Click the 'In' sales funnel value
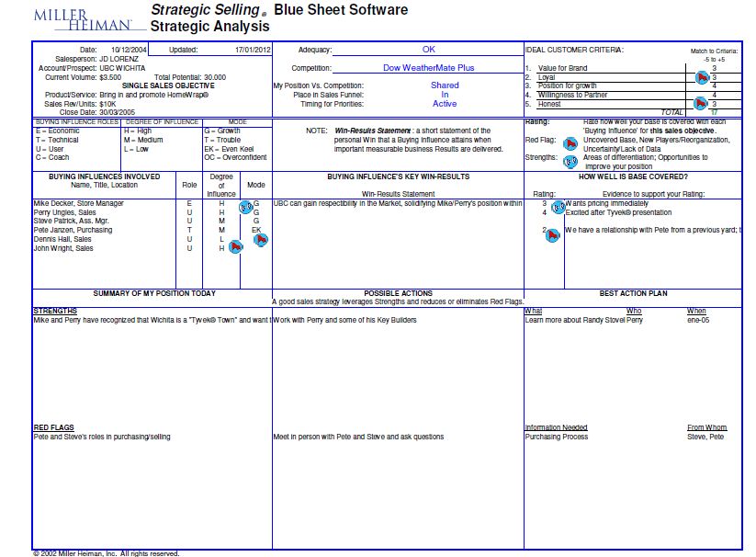Image resolution: width=756 pixels, height=557 pixels. [445, 95]
